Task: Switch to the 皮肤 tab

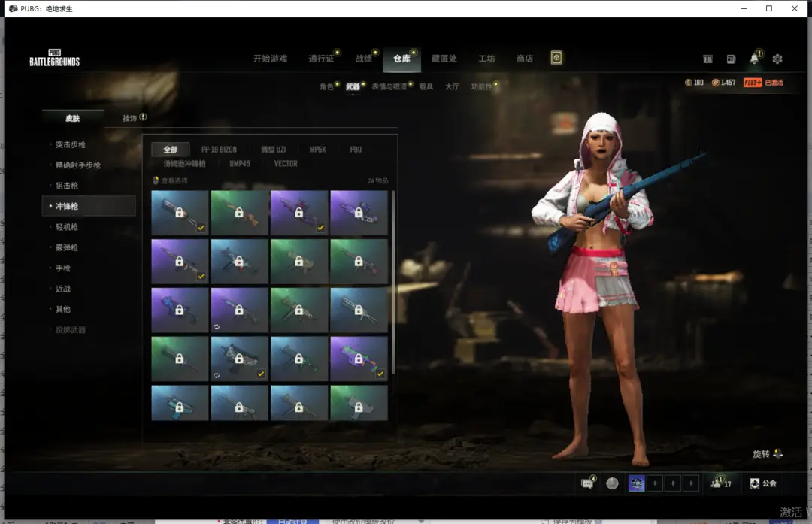Action: click(x=72, y=118)
